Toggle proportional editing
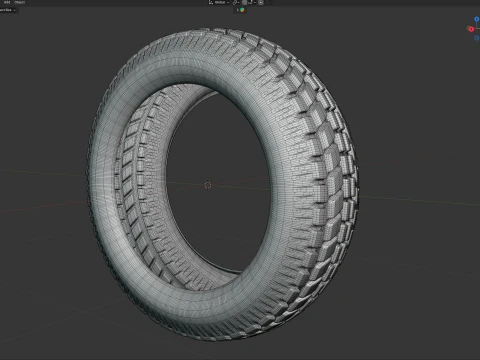This screenshot has height=360, width=480. point(261,2)
